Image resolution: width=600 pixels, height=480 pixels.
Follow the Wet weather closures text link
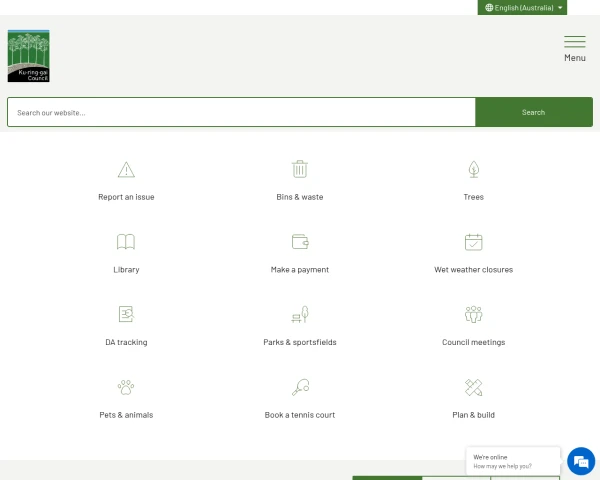(474, 270)
